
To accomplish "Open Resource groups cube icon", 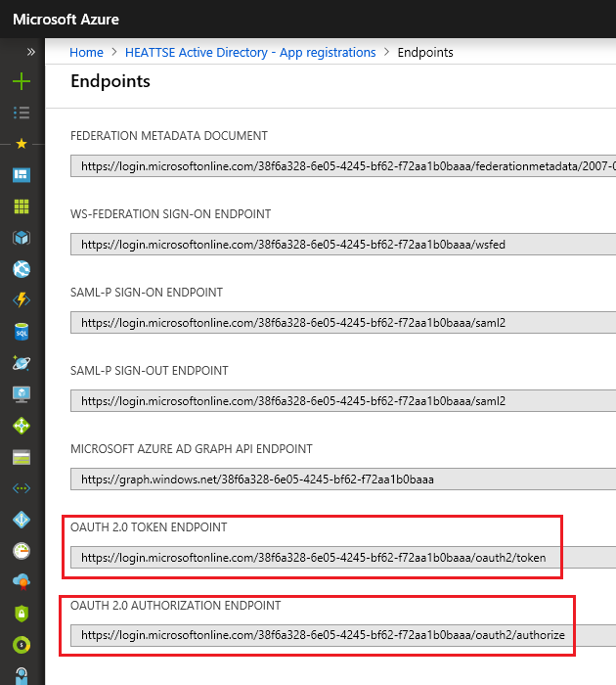I will coord(21,238).
